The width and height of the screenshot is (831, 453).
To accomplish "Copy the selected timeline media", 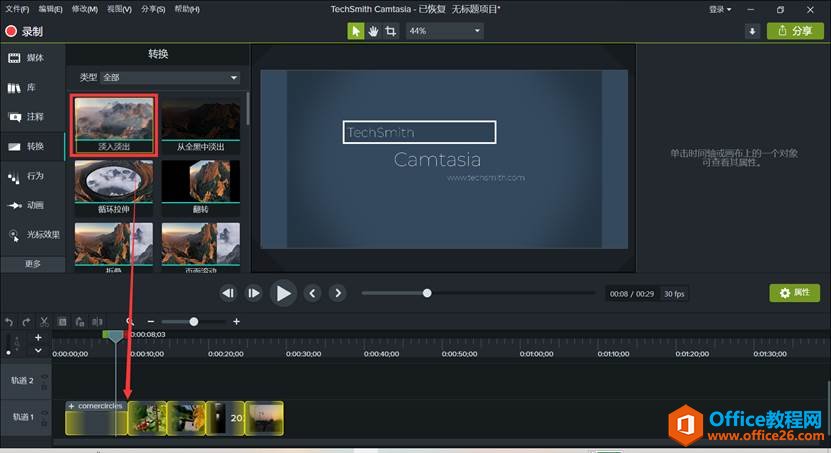I will tap(62, 322).
